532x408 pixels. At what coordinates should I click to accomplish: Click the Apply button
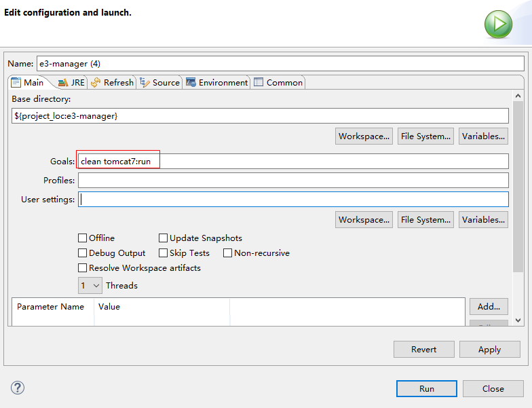490,349
